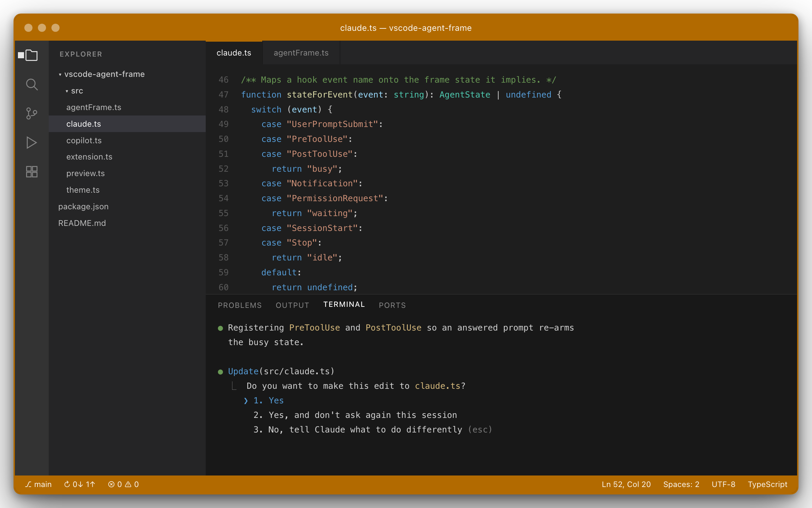Click the claude.ts filename in terminal prompt

[437, 386]
